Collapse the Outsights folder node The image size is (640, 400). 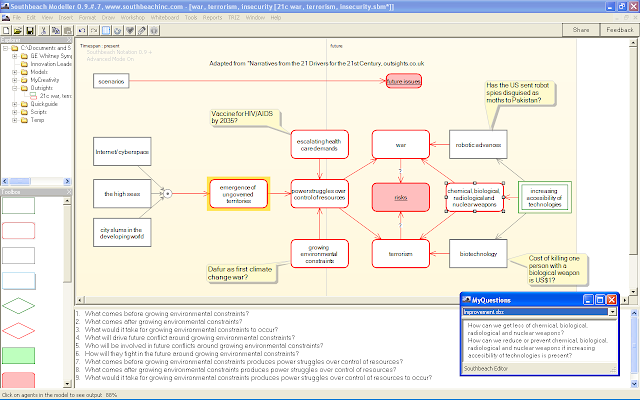[x=15, y=88]
